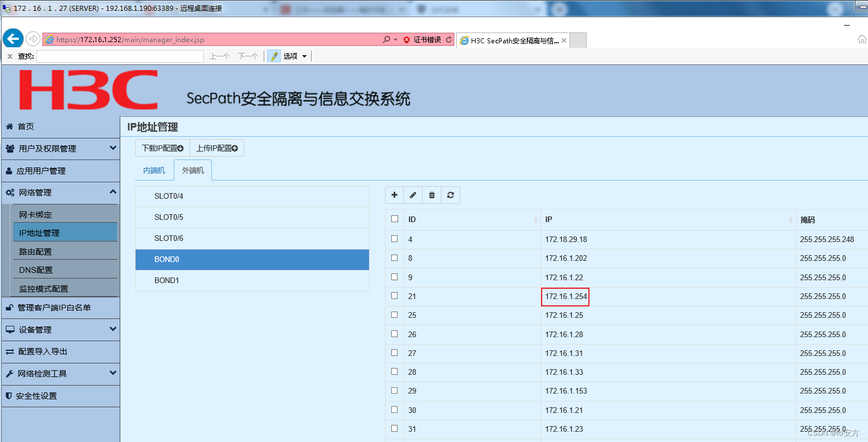Check the row with ID 29
The image size is (868, 442).
[x=394, y=390]
